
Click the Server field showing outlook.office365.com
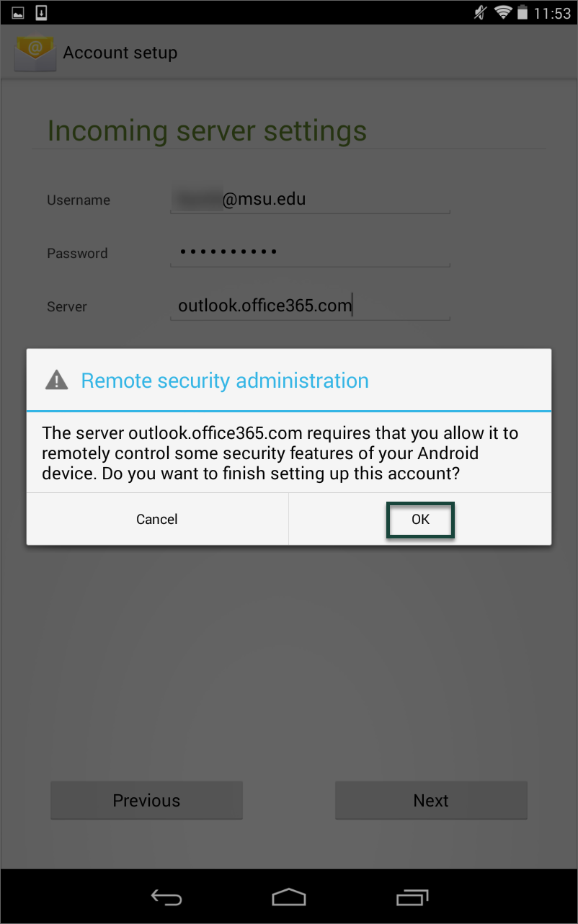coord(310,306)
